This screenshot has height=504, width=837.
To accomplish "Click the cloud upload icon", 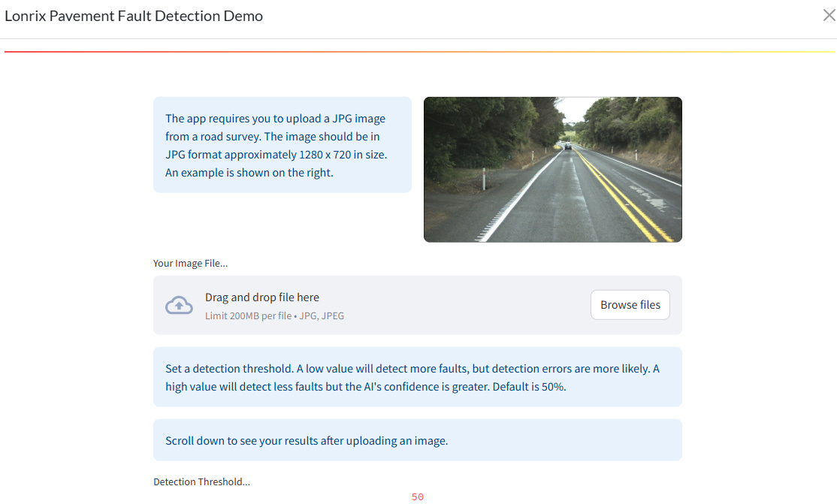I will tap(179, 306).
